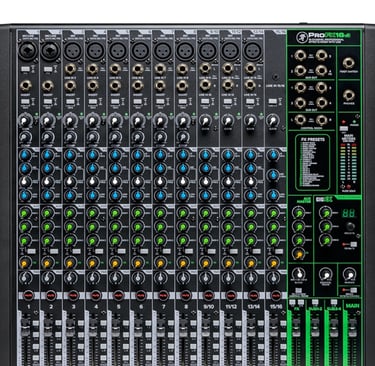Viewport: 375px width, 366px height.
Task: Mute channel 15/16 with its red button
Action: [x=276, y=295]
